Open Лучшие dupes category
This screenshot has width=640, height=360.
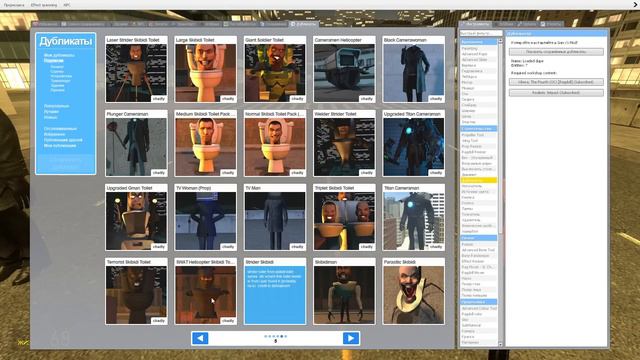[x=51, y=111]
